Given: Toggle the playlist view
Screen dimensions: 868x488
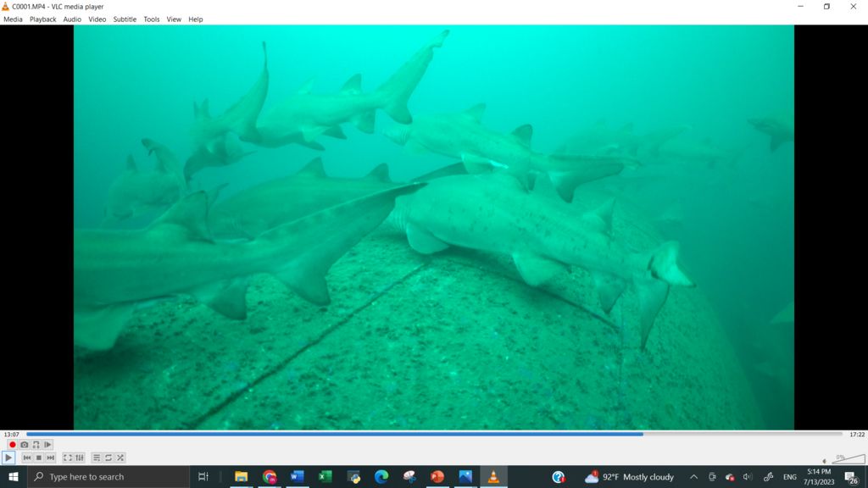Looking at the screenshot, I should point(97,457).
